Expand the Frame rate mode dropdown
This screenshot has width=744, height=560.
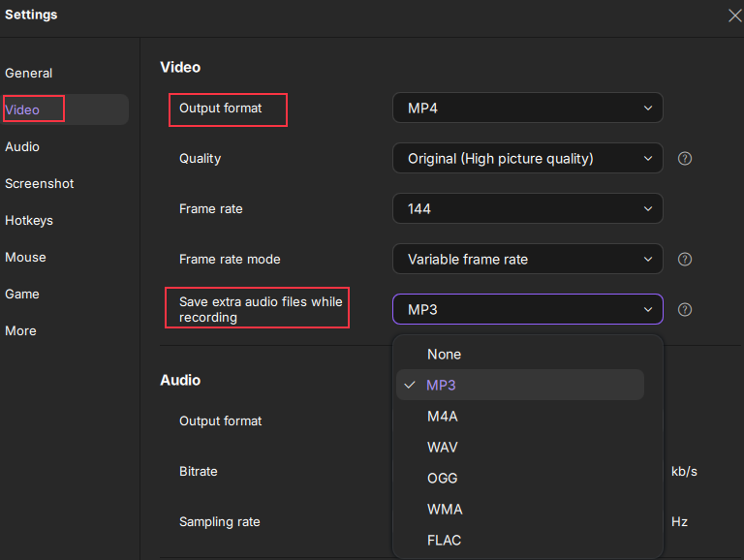pyautogui.click(x=527, y=259)
